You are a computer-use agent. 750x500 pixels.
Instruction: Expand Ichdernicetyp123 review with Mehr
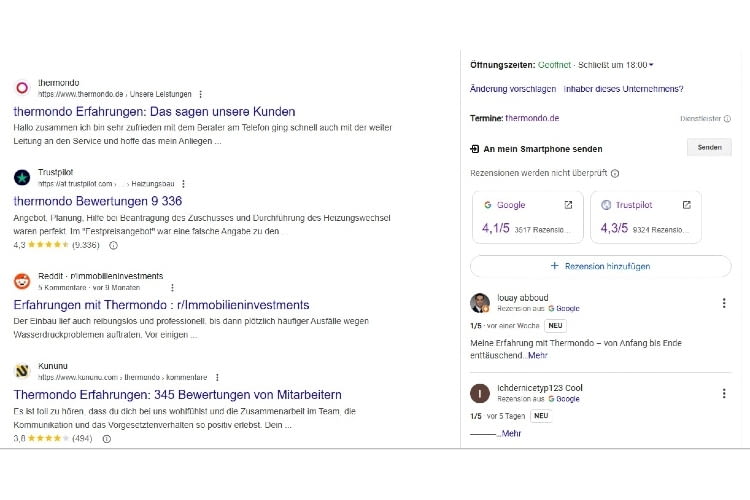point(511,433)
